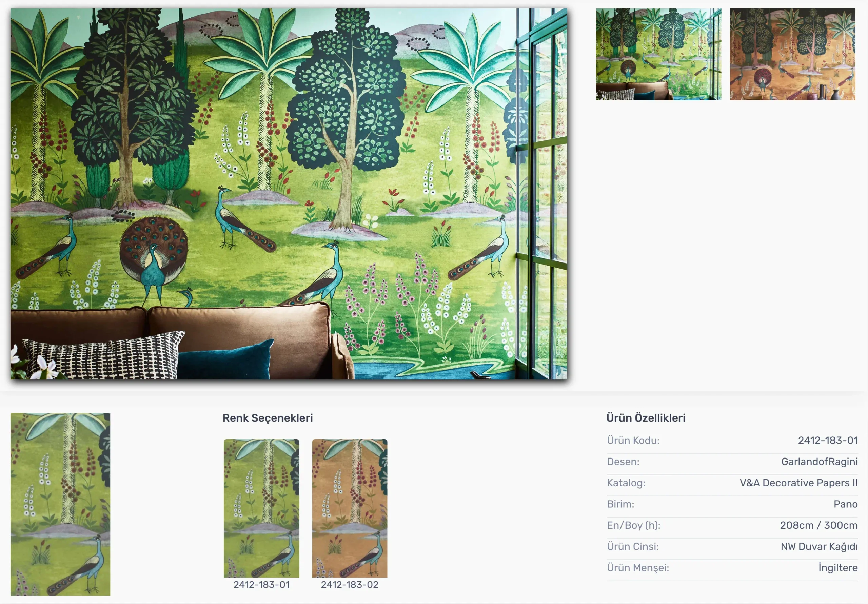Choose the orange color swatch 2412-183-02
This screenshot has height=604, width=868.
(350, 508)
